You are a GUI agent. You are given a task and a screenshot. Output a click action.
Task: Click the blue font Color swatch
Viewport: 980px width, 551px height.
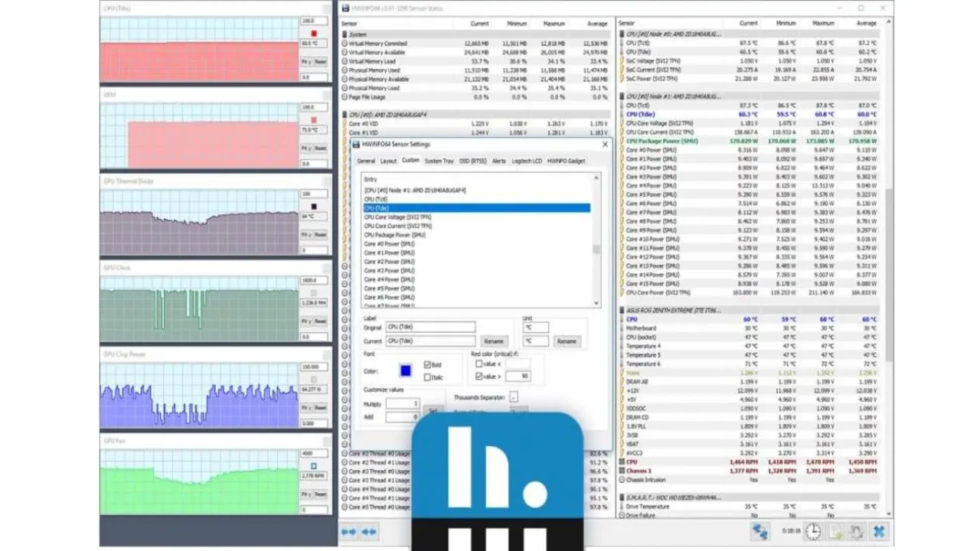tap(406, 370)
